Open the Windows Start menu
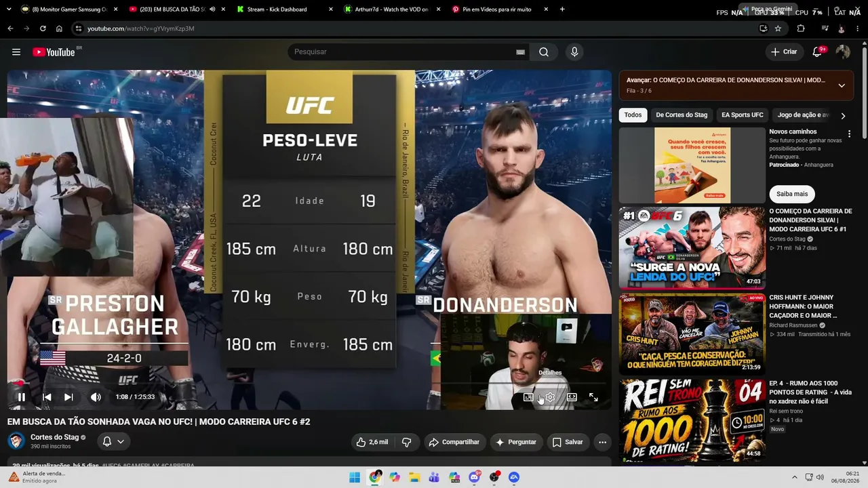The image size is (868, 488). click(x=355, y=477)
